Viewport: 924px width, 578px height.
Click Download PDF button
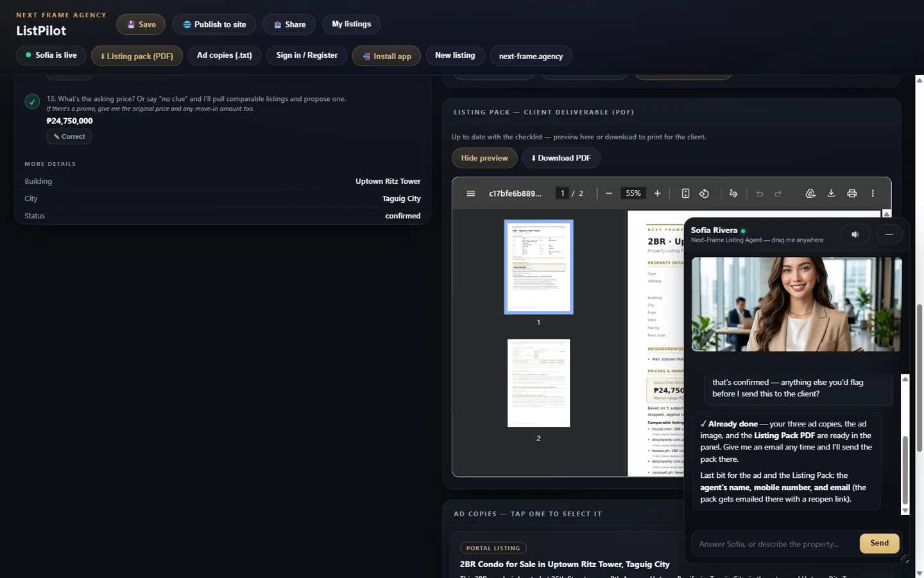[x=561, y=158]
